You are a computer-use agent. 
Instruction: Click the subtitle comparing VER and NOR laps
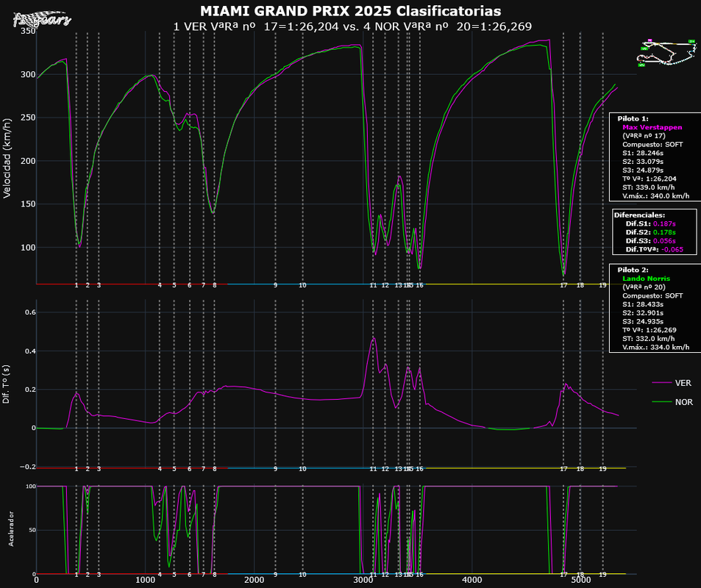(352, 26)
